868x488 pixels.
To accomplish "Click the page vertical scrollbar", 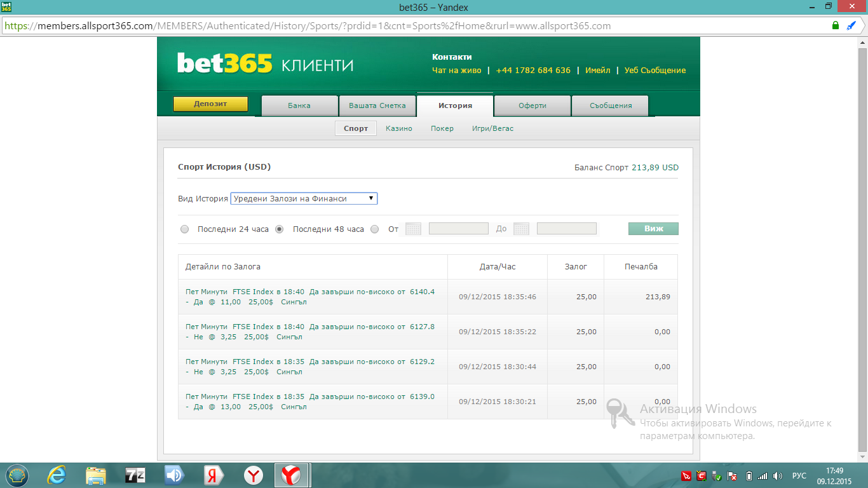I will [862, 248].
